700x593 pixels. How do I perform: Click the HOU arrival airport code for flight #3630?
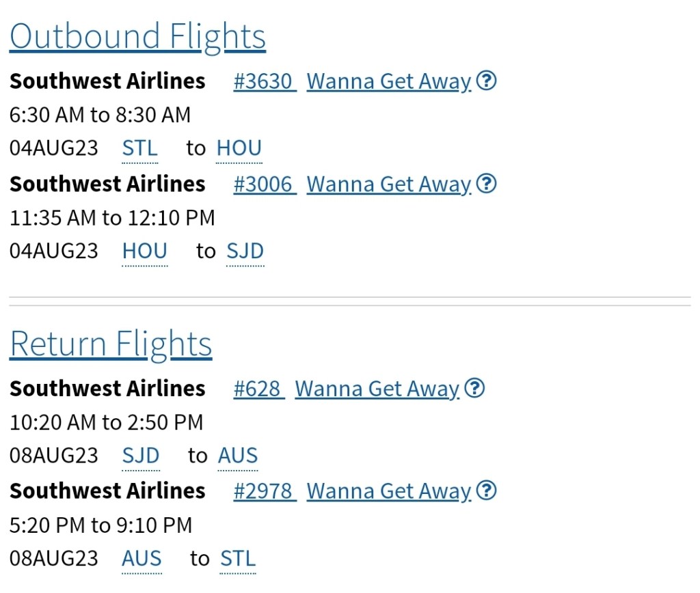[239, 148]
